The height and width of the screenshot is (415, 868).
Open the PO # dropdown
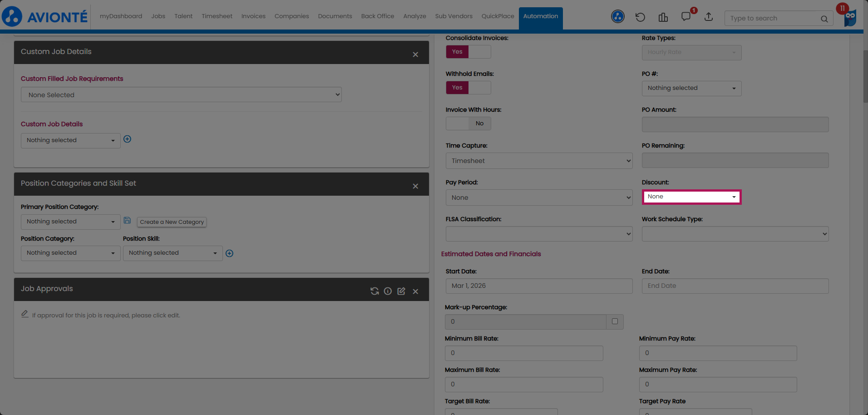click(x=692, y=88)
